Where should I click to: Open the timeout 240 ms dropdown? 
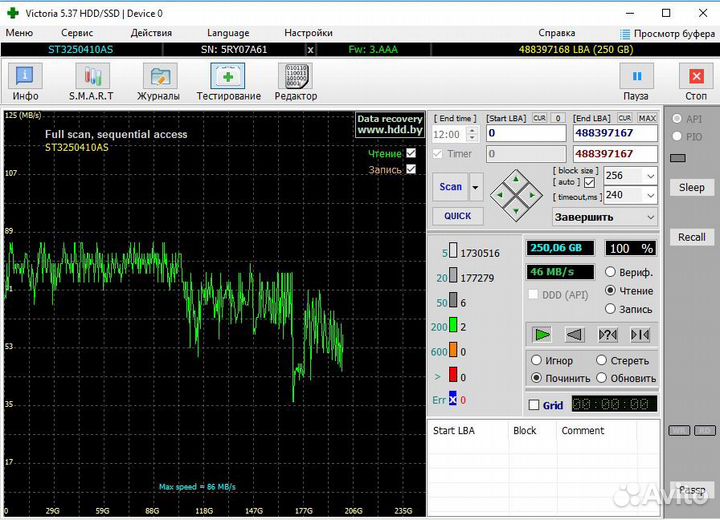coord(650,195)
